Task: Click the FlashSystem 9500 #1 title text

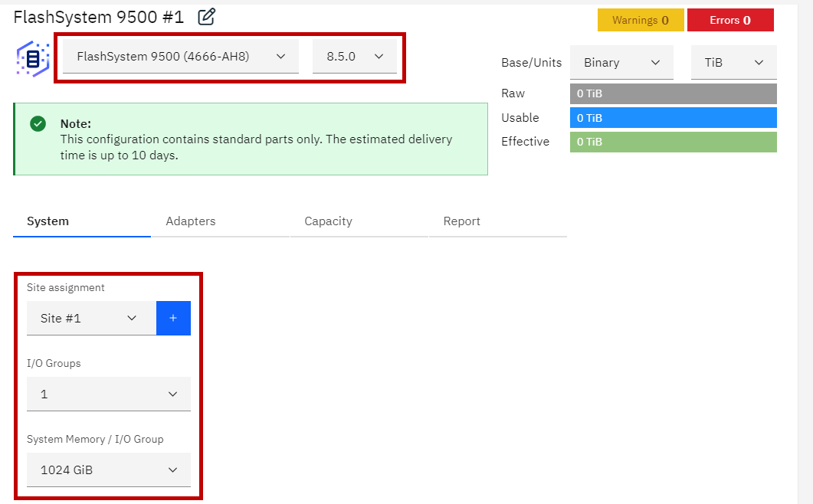Action: [99, 17]
